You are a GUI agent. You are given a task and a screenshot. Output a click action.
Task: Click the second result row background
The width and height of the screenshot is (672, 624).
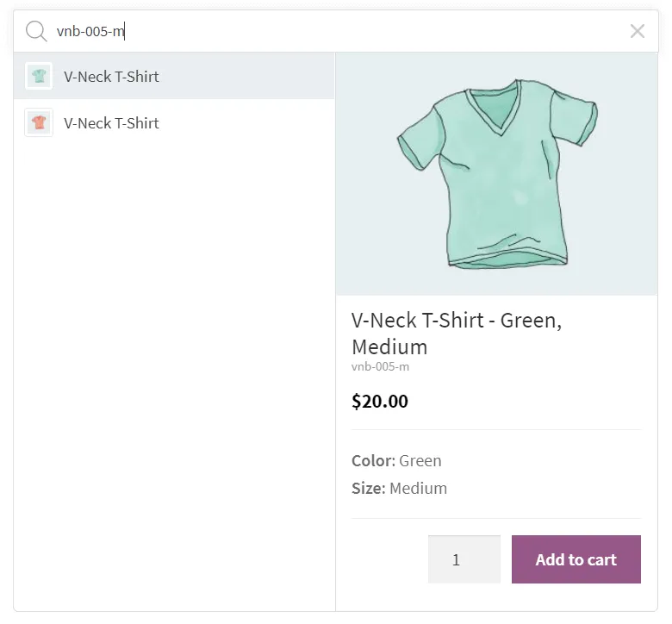(174, 122)
